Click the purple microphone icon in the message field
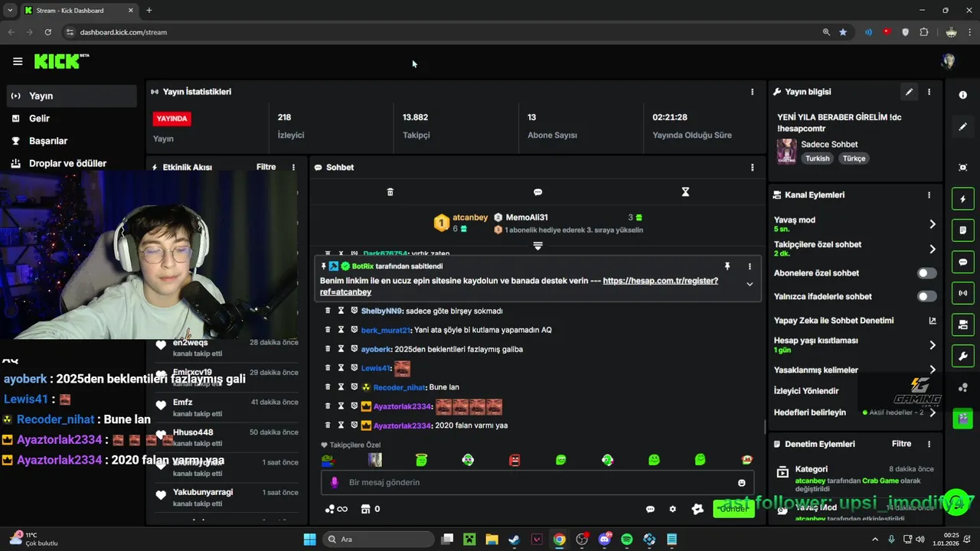Screen dimensions: 980x551 pos(334,483)
